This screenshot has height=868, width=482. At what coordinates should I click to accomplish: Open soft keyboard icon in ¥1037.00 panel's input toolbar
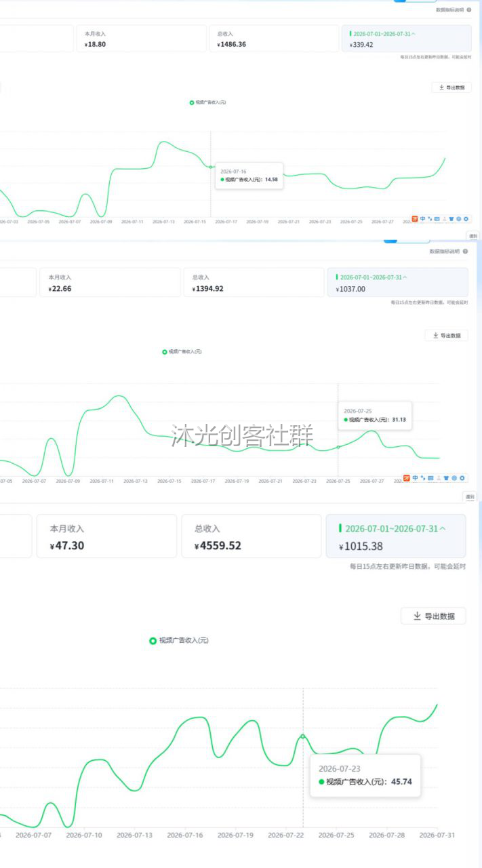[430, 478]
